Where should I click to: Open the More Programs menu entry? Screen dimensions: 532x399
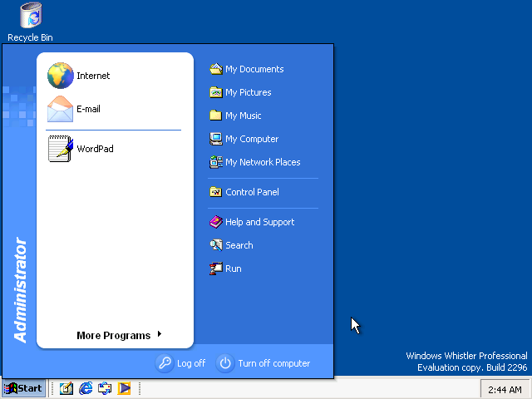click(x=116, y=335)
